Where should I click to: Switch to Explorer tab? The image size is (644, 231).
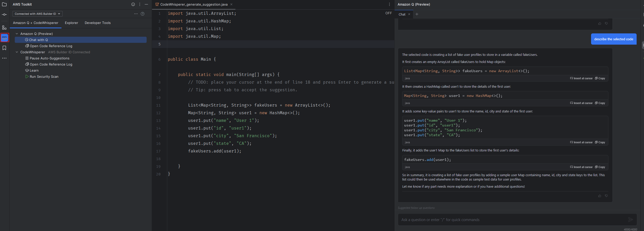[x=72, y=23]
